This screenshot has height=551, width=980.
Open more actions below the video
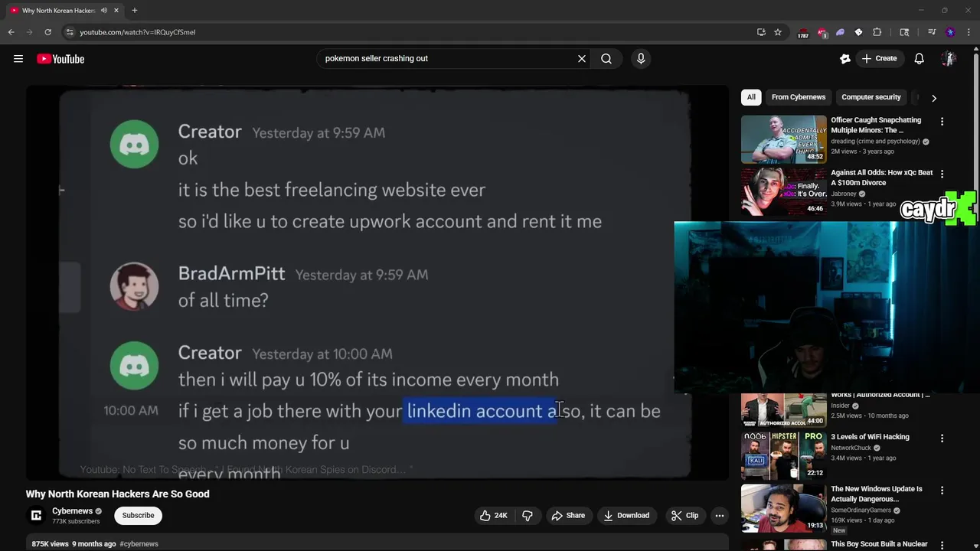[720, 516]
